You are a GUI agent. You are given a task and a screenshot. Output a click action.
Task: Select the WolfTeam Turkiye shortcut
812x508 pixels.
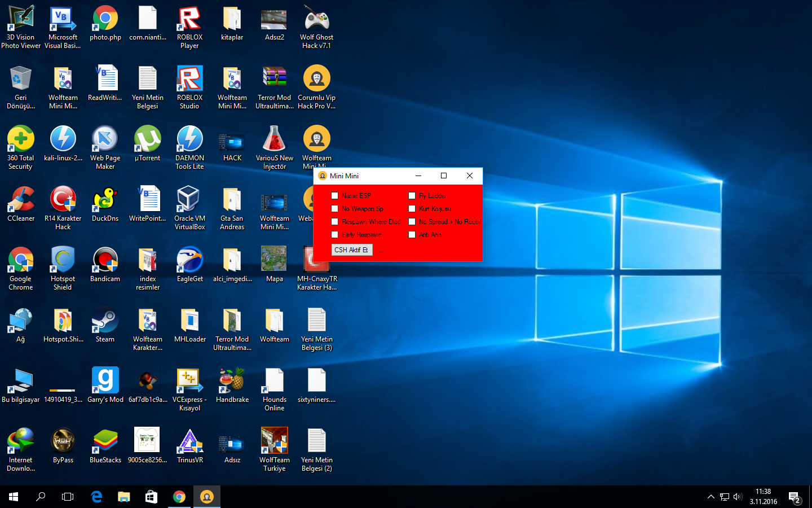coord(275,450)
